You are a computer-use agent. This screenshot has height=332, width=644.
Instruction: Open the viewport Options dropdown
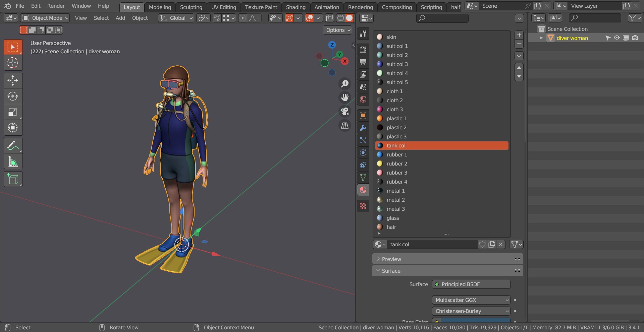click(338, 30)
